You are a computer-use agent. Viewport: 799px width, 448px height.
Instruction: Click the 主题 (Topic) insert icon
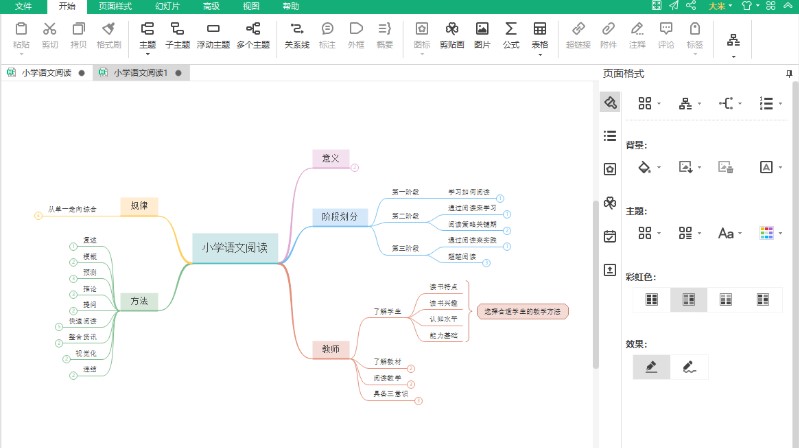tap(147, 30)
